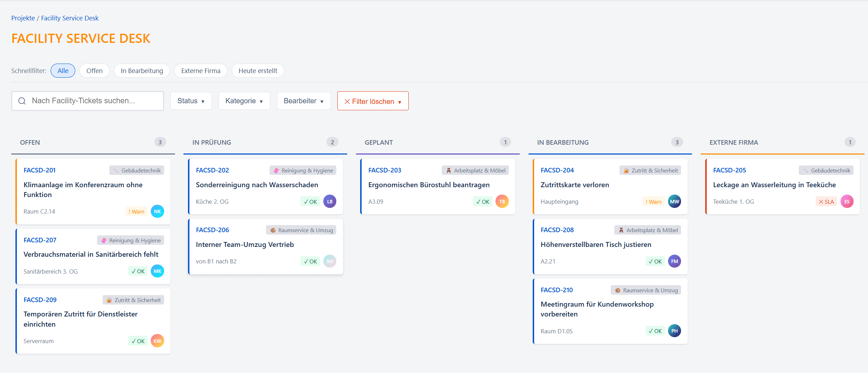
Task: Toggle the Offen quick filter
Action: pyautogui.click(x=95, y=71)
